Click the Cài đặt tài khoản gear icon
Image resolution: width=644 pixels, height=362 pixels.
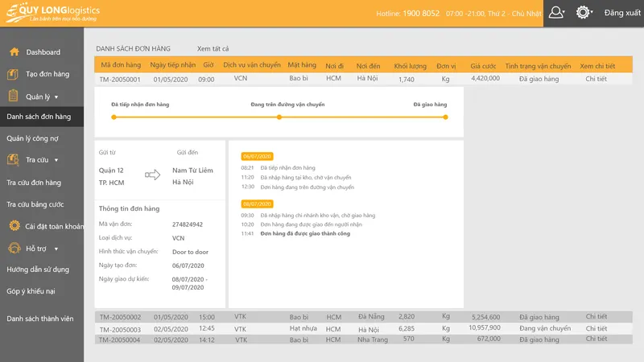pos(14,225)
